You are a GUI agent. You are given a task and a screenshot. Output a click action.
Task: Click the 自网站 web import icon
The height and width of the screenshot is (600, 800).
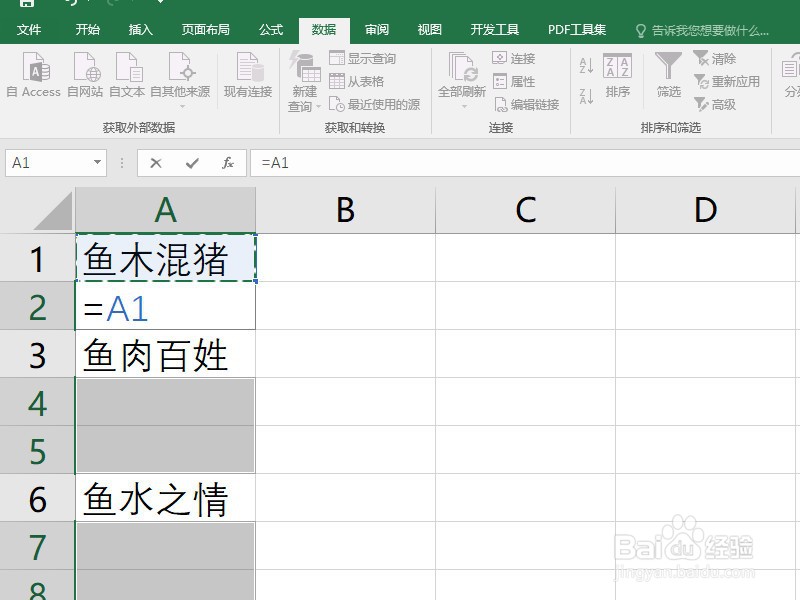85,76
